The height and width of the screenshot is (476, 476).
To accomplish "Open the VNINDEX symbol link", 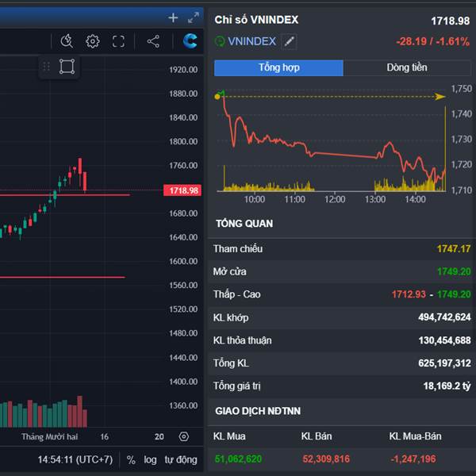I will [x=252, y=41].
